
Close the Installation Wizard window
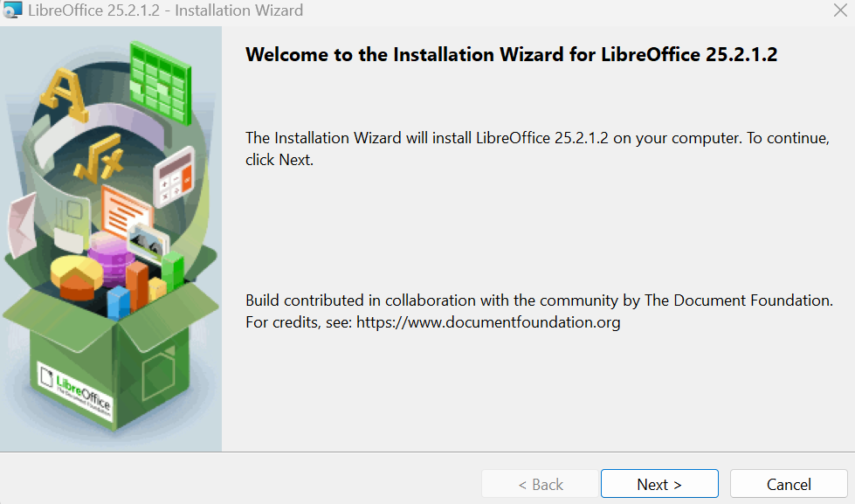coord(840,11)
